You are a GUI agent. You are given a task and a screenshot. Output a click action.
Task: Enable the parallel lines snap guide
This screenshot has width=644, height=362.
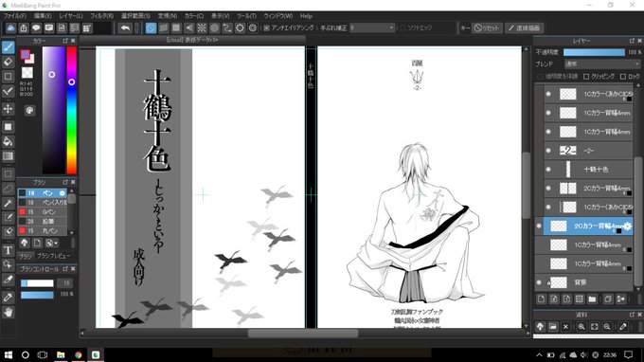point(164,27)
